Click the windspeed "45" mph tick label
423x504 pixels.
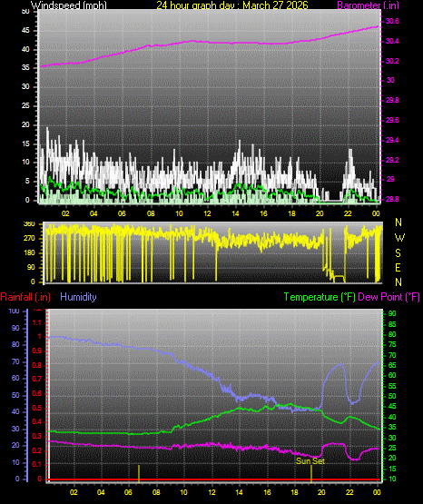pyautogui.click(x=25, y=31)
